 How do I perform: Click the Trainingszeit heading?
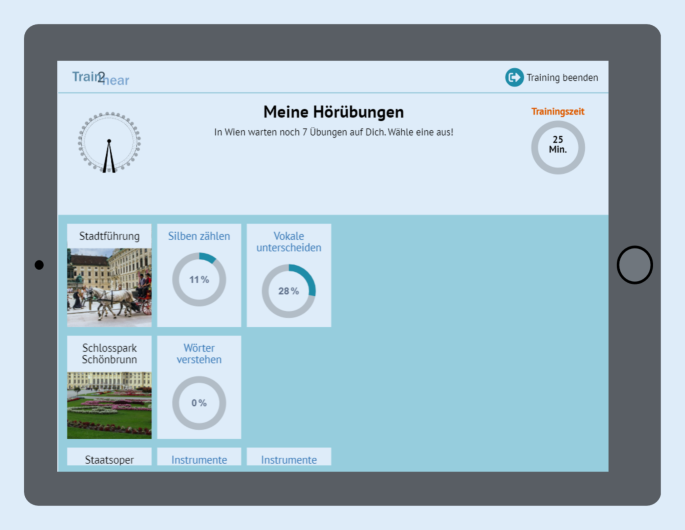pyautogui.click(x=558, y=111)
